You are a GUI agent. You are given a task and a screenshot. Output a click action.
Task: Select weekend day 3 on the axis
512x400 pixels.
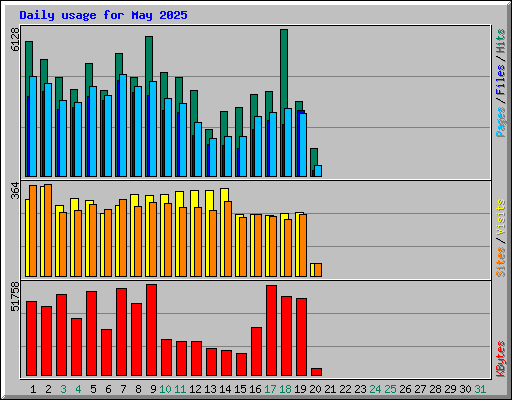point(63,389)
